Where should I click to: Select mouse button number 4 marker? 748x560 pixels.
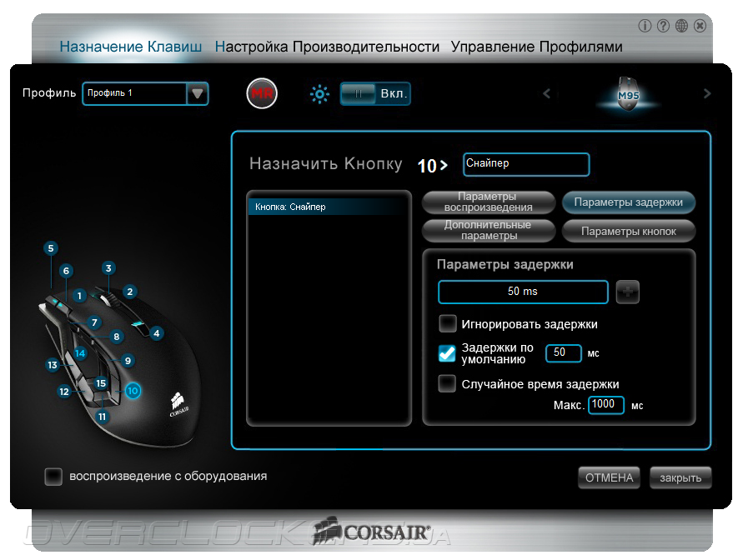click(157, 333)
